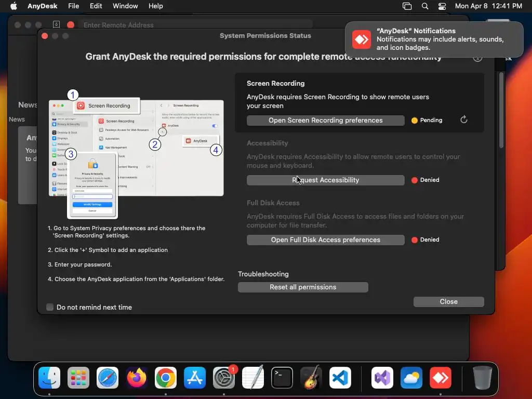Click the Enter Remote Address field

(x=195, y=25)
